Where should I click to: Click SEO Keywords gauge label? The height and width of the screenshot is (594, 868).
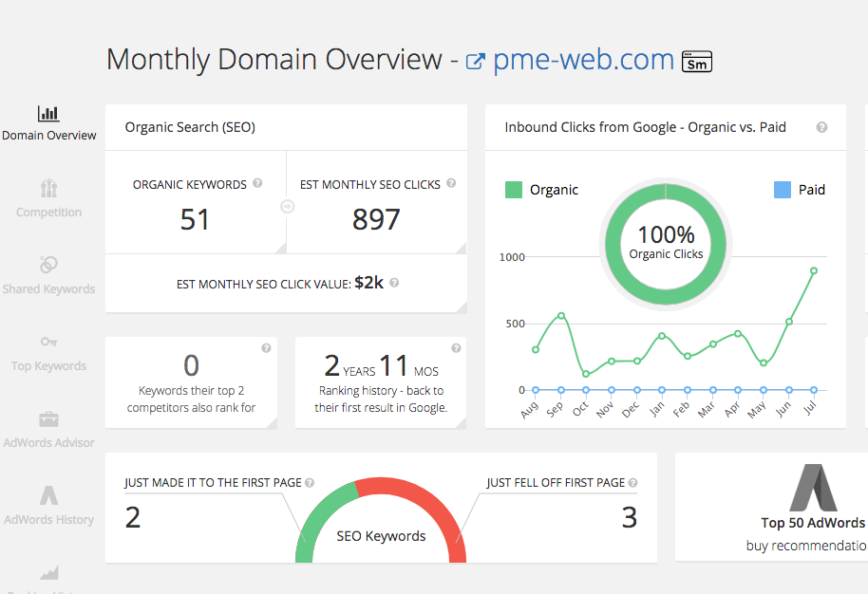[381, 536]
